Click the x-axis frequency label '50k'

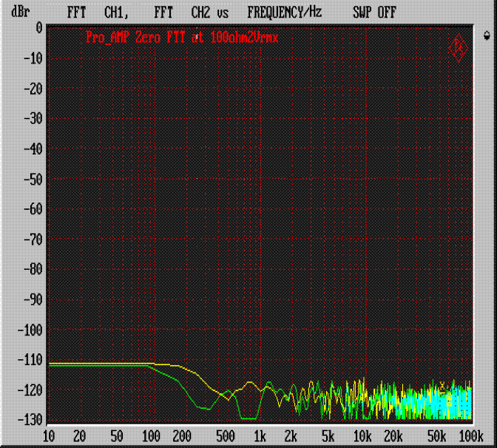(437, 436)
